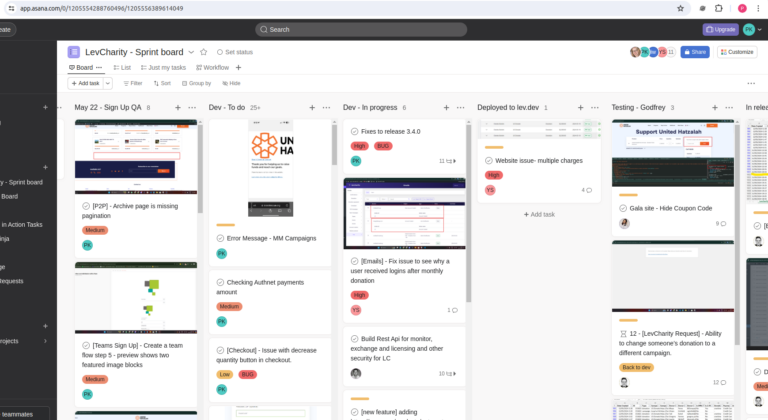This screenshot has width=768, height=420.
Task: Open the Workflow tab
Action: click(212, 68)
